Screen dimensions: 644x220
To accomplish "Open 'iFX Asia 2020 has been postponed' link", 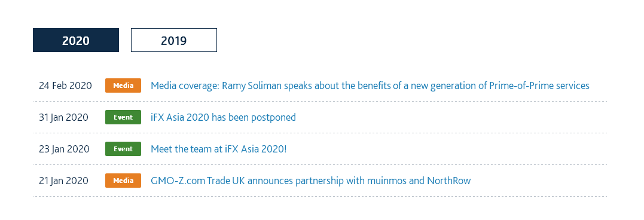I will coord(224,117).
